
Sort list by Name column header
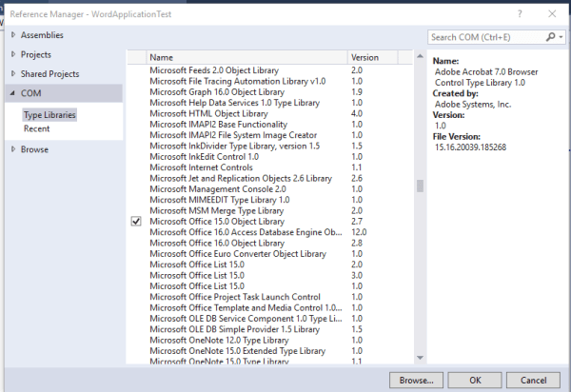(x=246, y=57)
